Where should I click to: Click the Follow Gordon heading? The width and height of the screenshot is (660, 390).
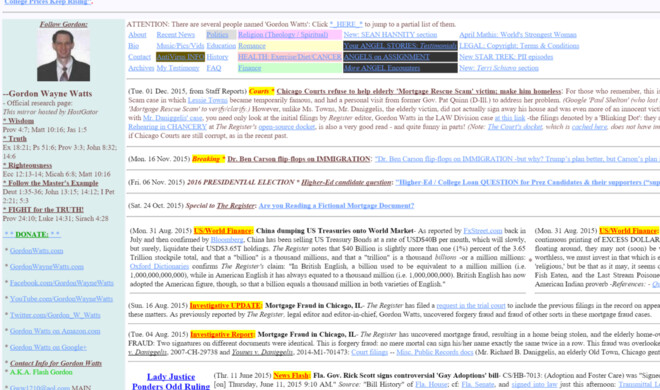click(64, 24)
